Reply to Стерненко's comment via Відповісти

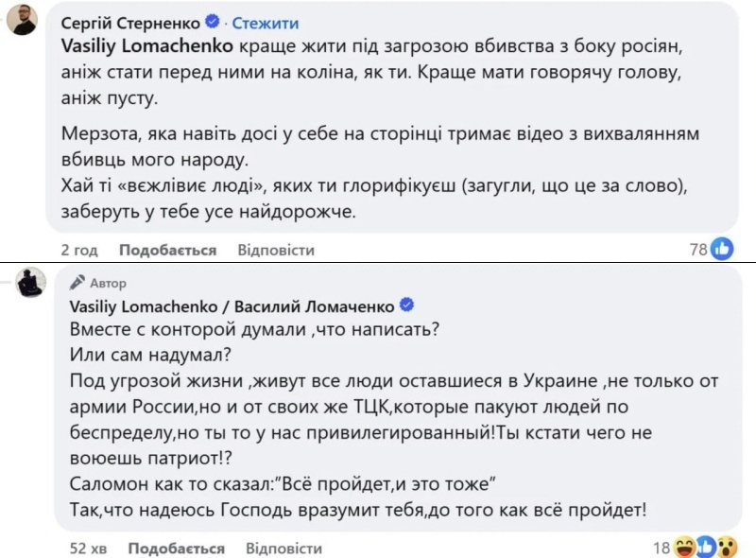coord(276,250)
